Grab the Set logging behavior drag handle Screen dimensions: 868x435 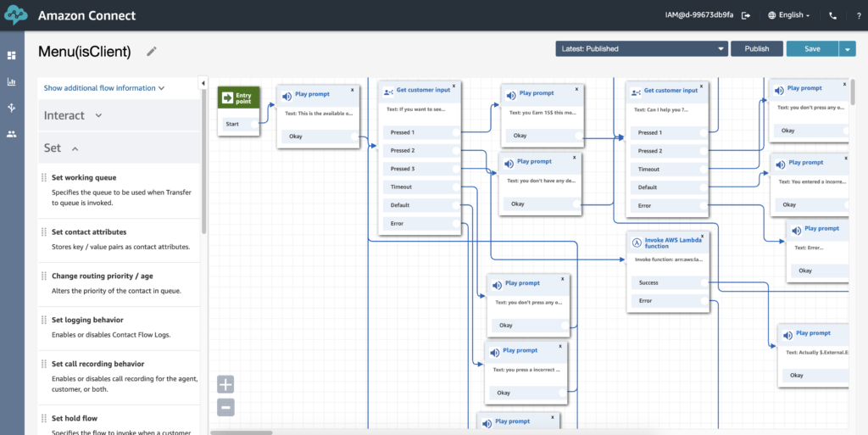click(44, 320)
